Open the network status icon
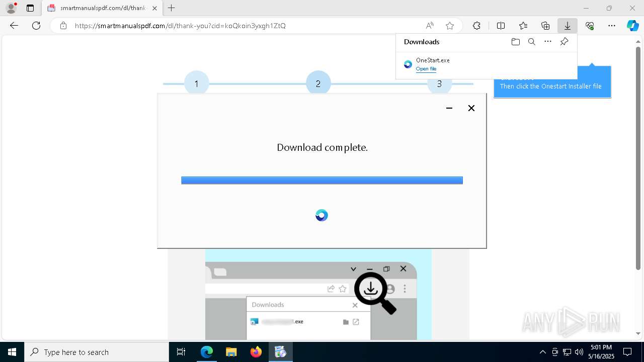The width and height of the screenshot is (644, 362). [x=567, y=352]
